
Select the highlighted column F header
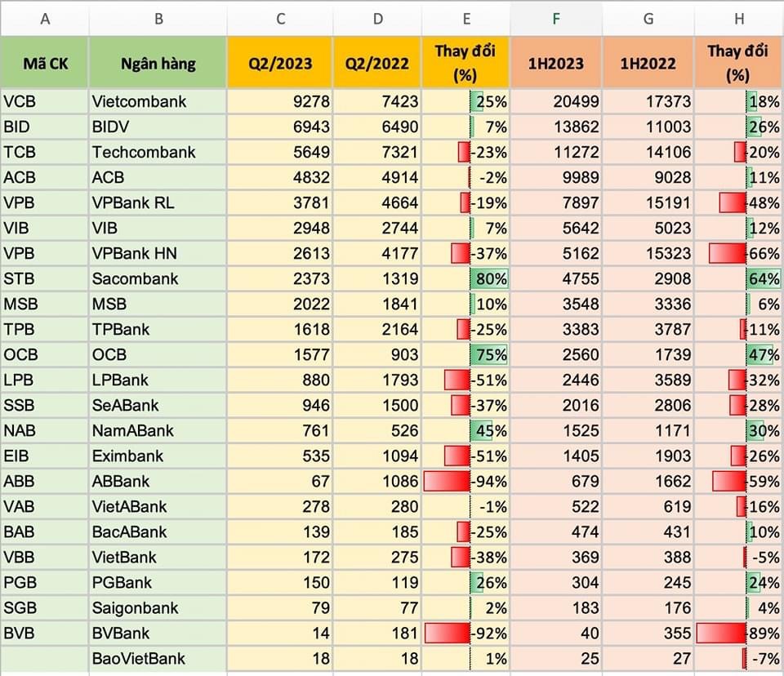(x=555, y=19)
